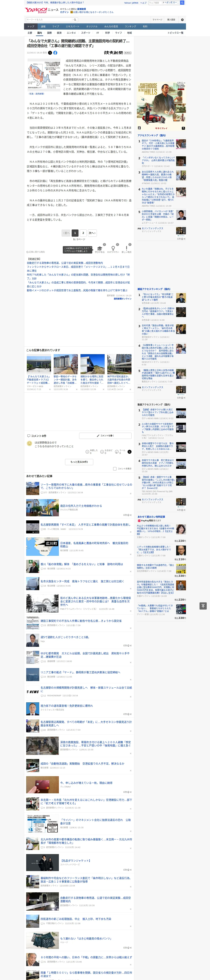This screenshot has width=210, height=980.
Task: Open settings gear icon in header
Action: 182,20
